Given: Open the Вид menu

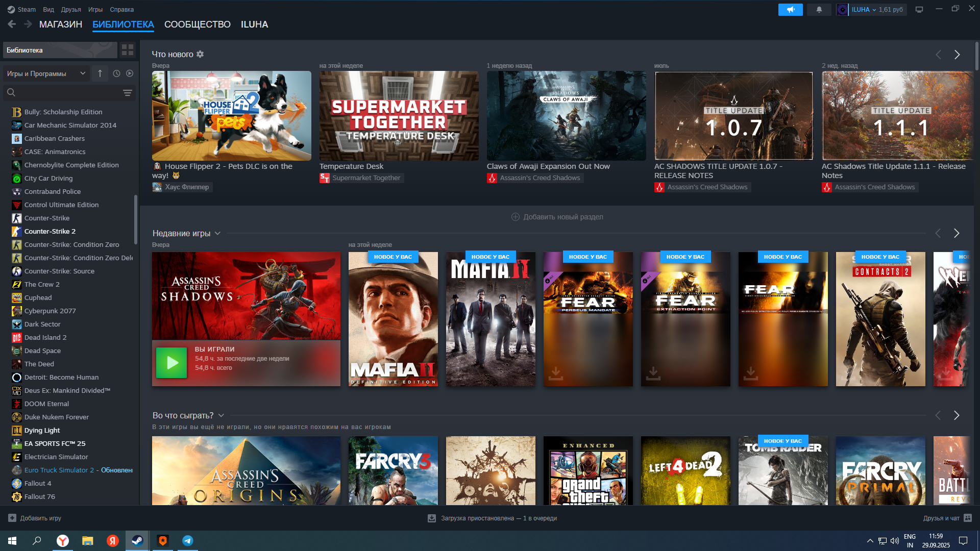Looking at the screenshot, I should [x=48, y=10].
